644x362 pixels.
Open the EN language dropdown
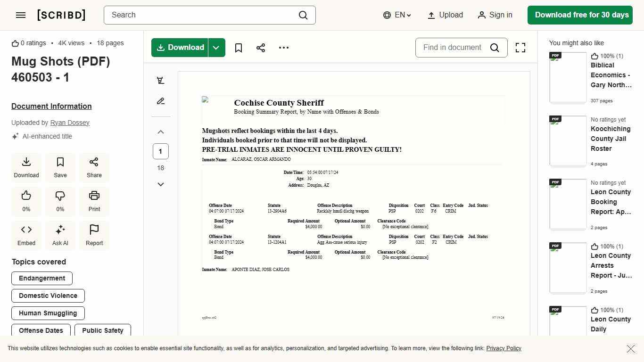(397, 15)
